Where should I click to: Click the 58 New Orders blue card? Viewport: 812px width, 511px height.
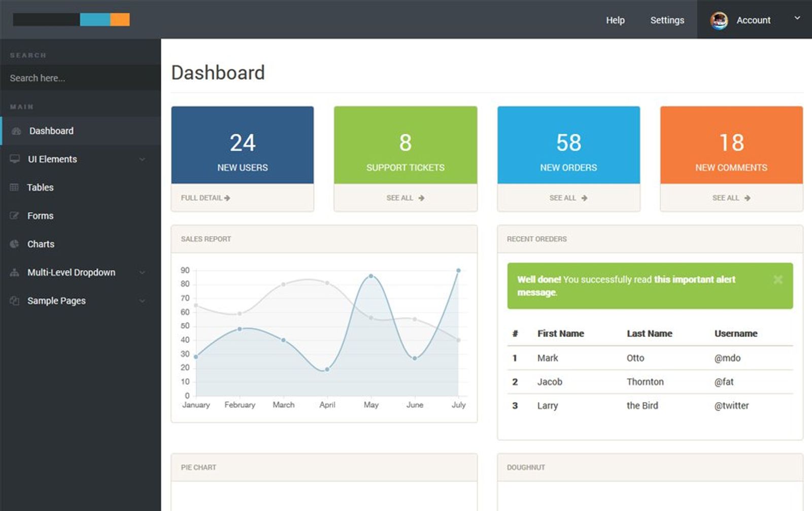(568, 145)
